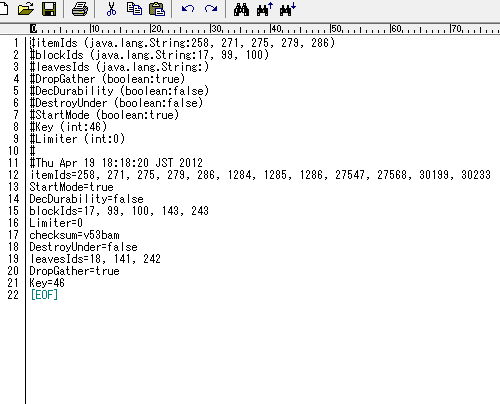Place cursor on checksum=v53bam line

[x=74, y=235]
